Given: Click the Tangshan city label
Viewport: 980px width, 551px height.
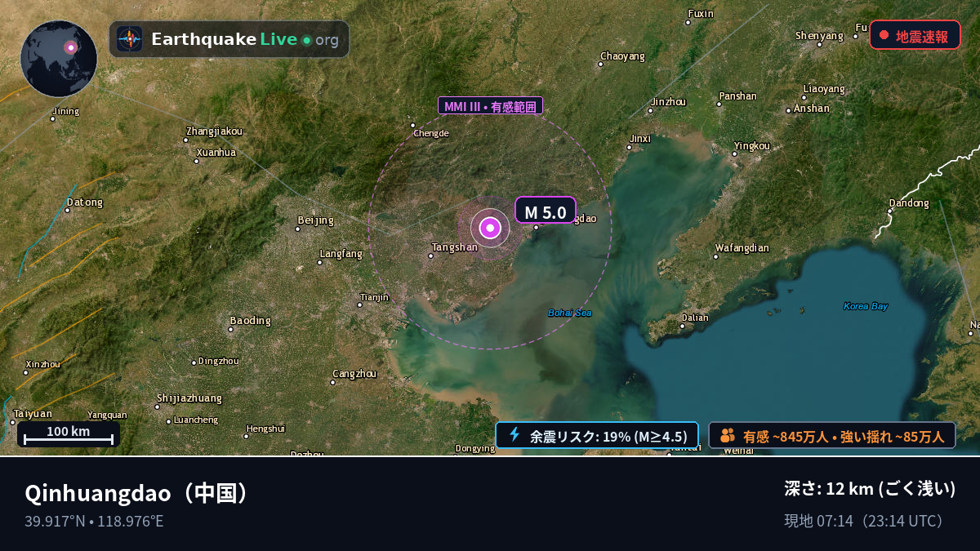Looking at the screenshot, I should (455, 247).
